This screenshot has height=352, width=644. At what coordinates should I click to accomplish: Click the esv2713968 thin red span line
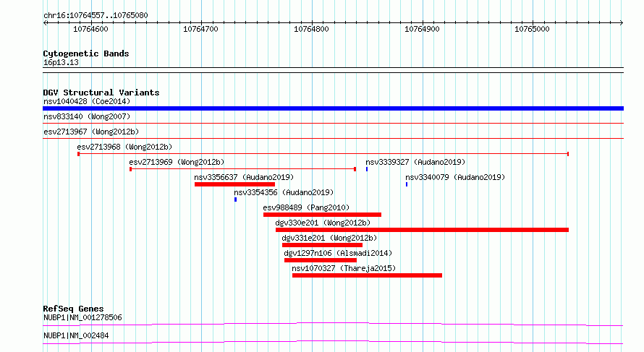click(323, 154)
